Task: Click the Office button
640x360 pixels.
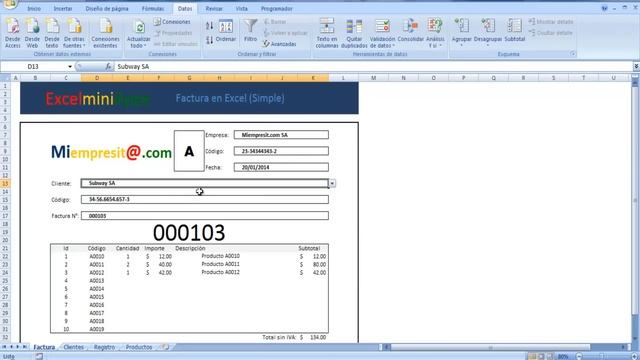Action: [9, 4]
